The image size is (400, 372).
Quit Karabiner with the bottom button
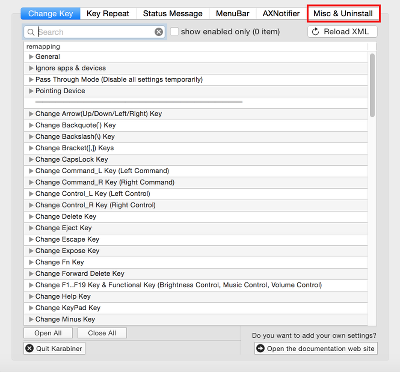pos(54,348)
